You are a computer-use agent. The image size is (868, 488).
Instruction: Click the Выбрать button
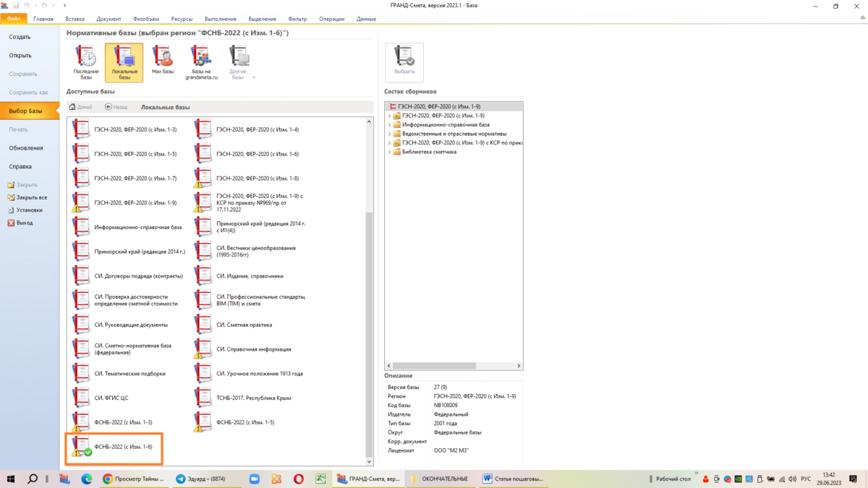pos(404,63)
